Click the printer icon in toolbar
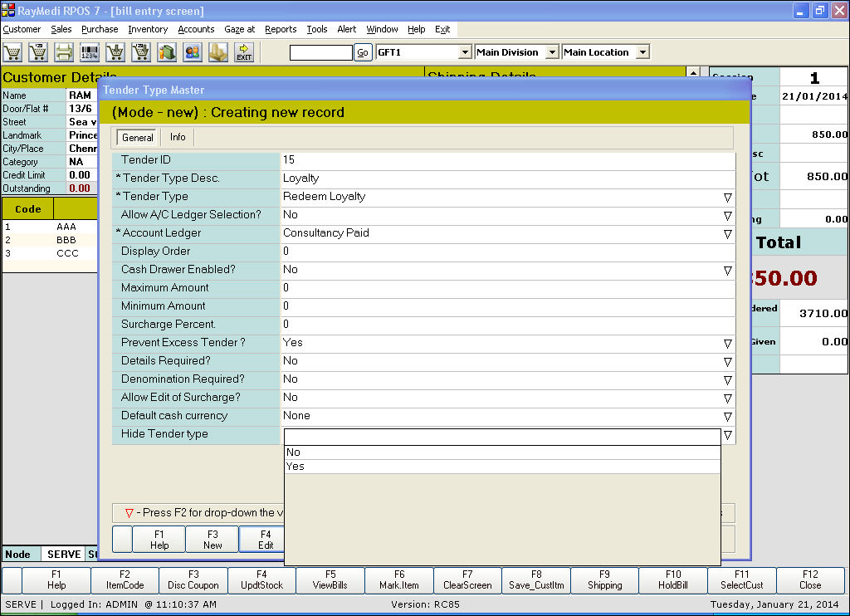 [x=64, y=52]
